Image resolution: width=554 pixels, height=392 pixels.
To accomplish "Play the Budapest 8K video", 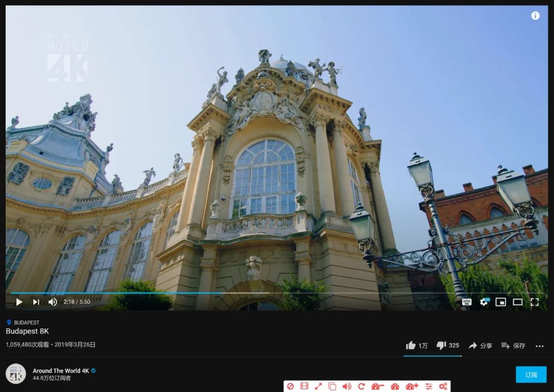I will [x=19, y=302].
